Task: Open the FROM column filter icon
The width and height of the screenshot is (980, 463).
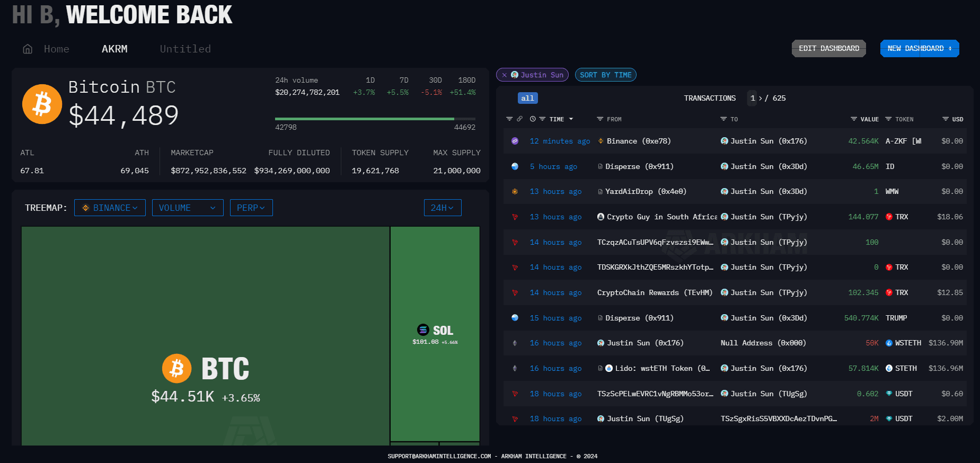Action: point(600,119)
